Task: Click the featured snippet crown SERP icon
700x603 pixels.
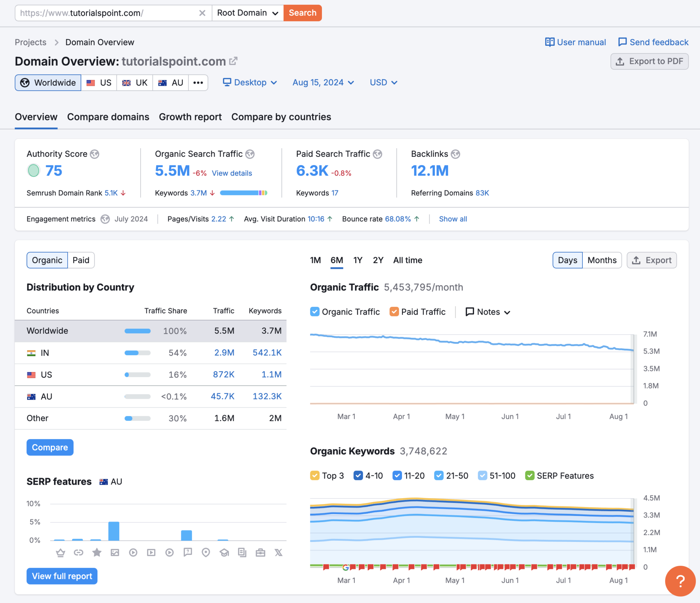Action: click(x=60, y=552)
